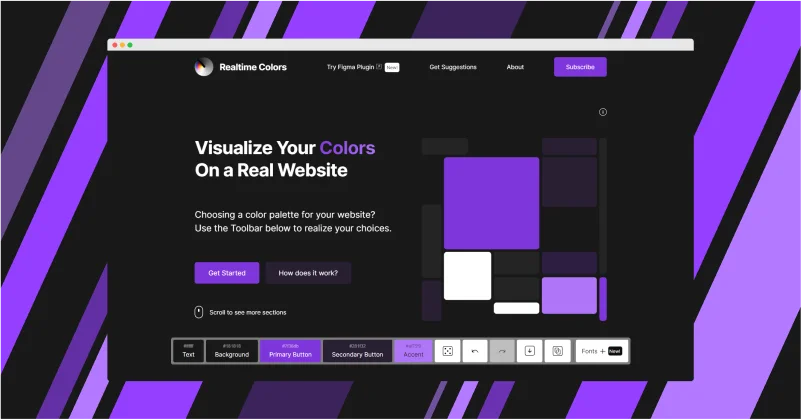Click the Realtime Colors logo icon

[x=204, y=67]
